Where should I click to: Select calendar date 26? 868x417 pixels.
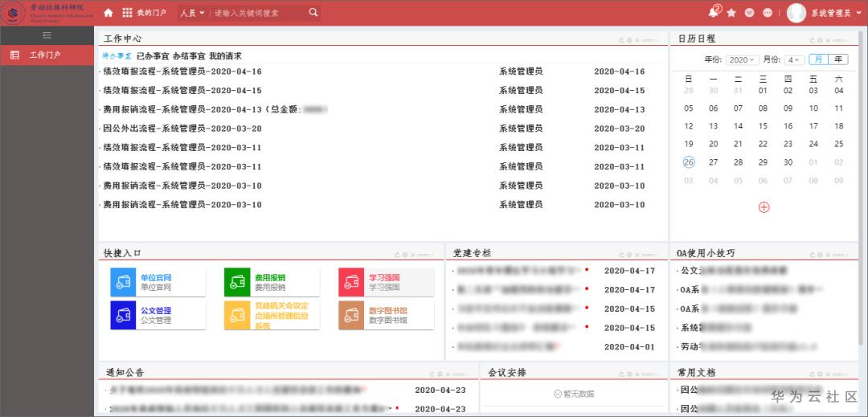689,162
